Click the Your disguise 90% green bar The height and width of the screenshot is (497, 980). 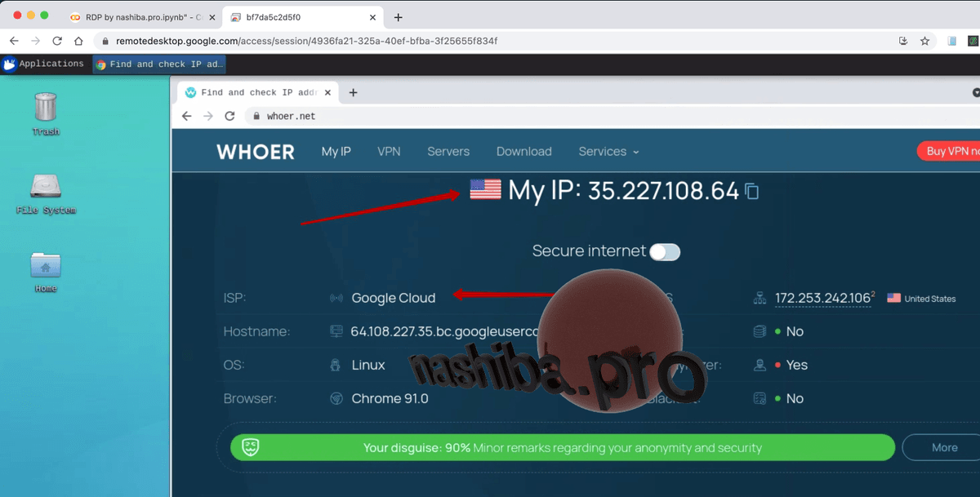pos(563,447)
